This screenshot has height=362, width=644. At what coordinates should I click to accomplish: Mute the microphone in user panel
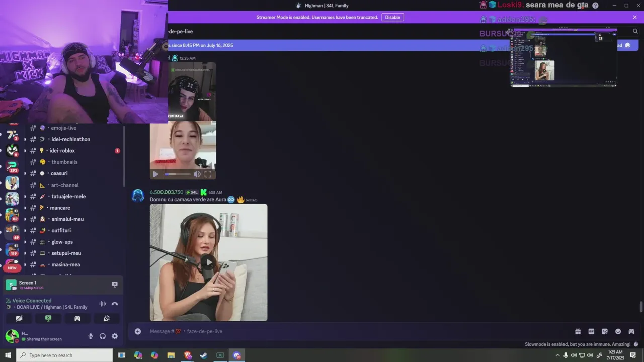pos(91,336)
